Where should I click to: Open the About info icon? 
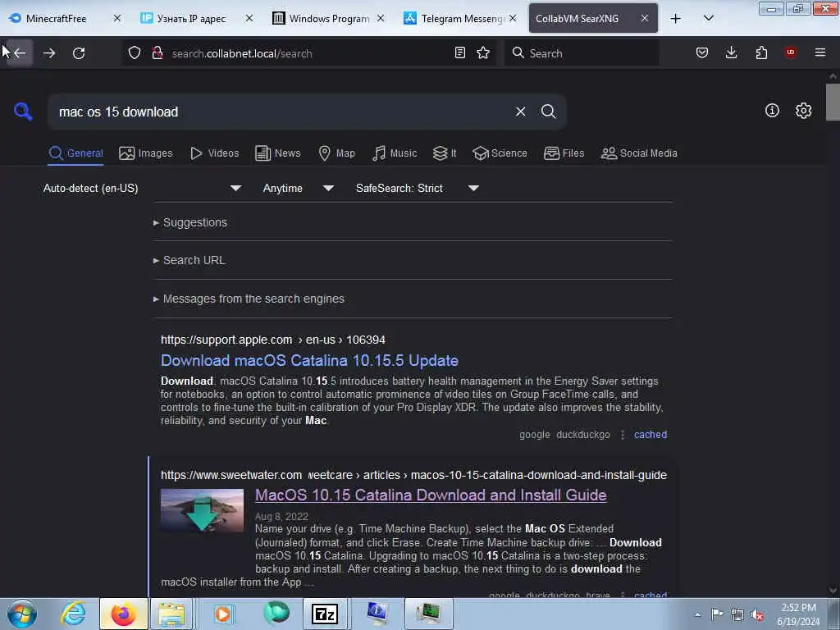pyautogui.click(x=772, y=111)
